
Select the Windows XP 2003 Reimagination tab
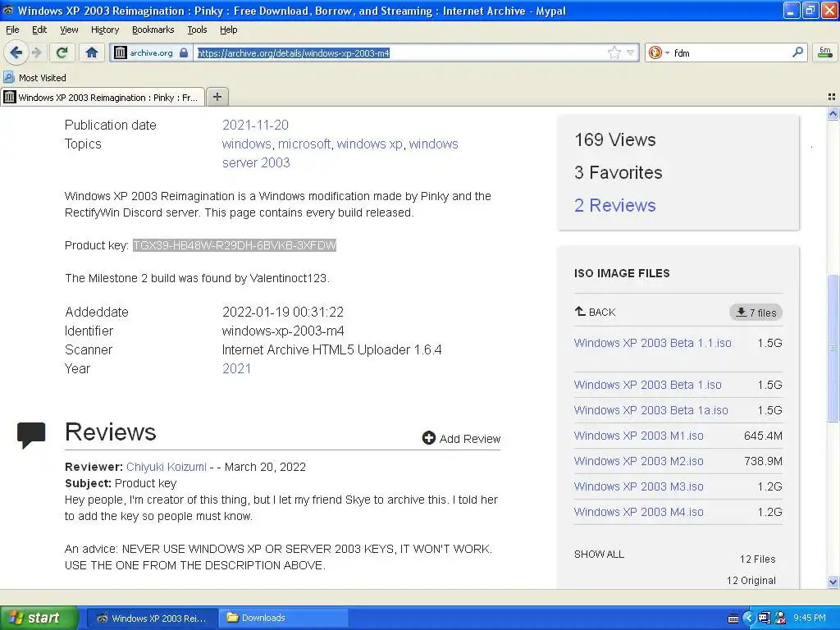(x=103, y=97)
